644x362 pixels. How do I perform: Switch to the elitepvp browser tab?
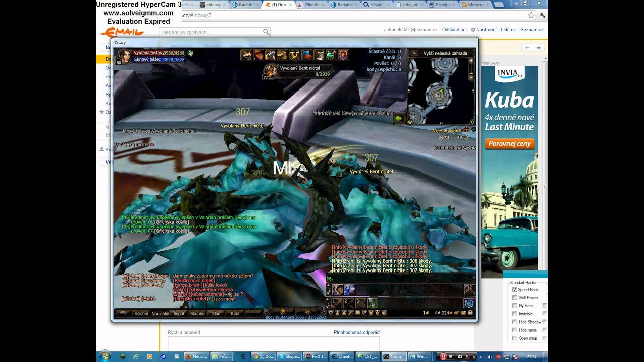[212, 5]
